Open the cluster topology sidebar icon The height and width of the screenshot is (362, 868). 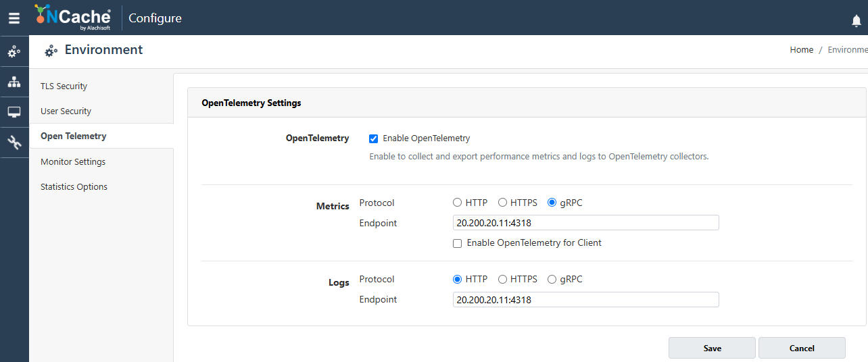(x=14, y=82)
